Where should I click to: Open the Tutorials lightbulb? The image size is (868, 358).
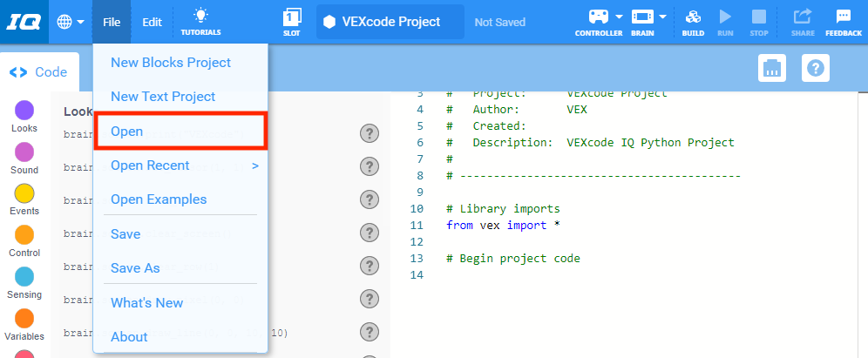pyautogui.click(x=200, y=22)
